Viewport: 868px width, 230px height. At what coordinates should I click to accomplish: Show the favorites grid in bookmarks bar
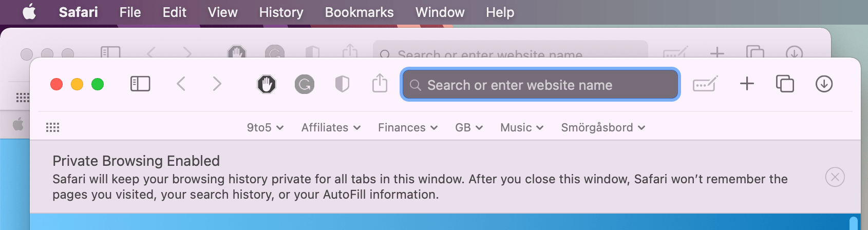coord(53,127)
